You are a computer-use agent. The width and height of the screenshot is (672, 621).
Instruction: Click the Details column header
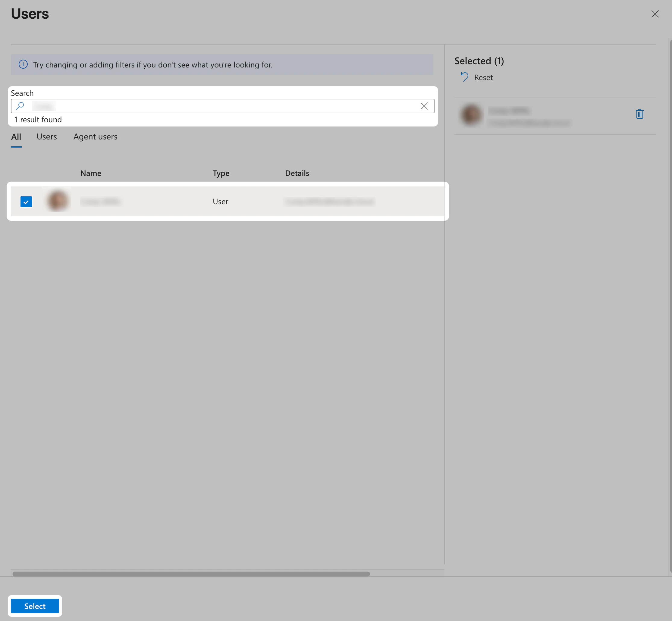coord(297,173)
